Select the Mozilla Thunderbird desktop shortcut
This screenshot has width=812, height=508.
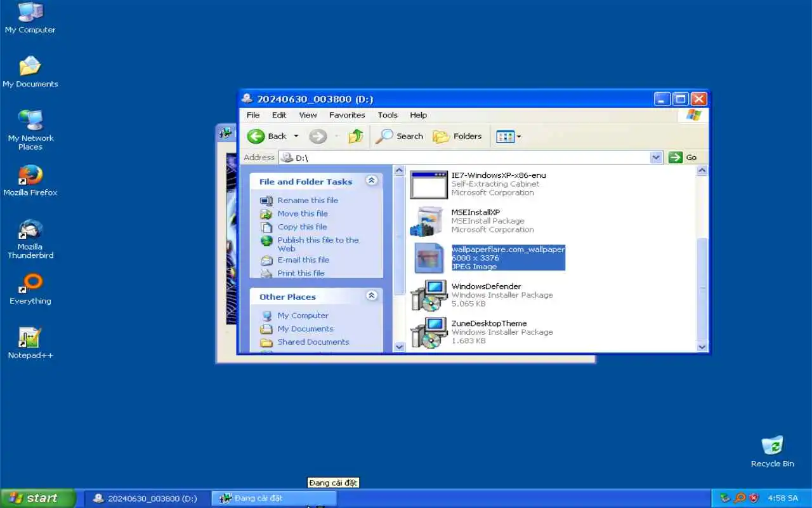pos(30,239)
